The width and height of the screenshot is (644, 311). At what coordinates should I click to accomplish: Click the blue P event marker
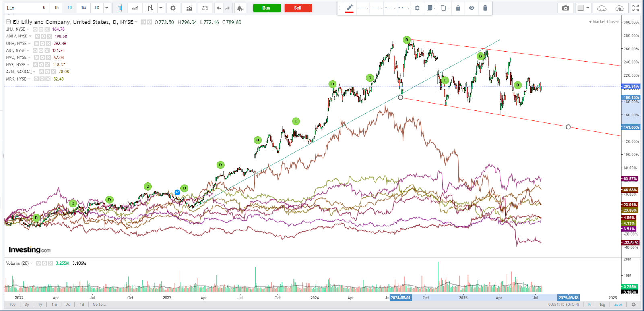click(177, 192)
